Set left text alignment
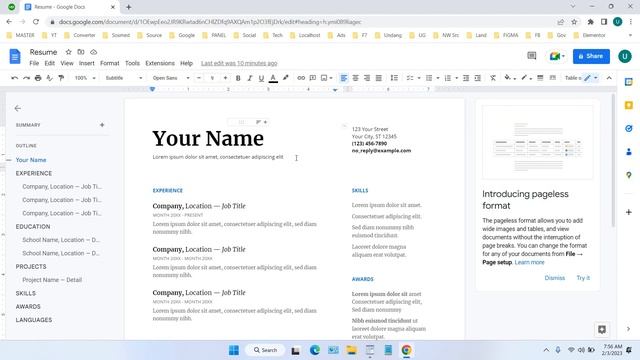The image size is (640, 360). 344,78
